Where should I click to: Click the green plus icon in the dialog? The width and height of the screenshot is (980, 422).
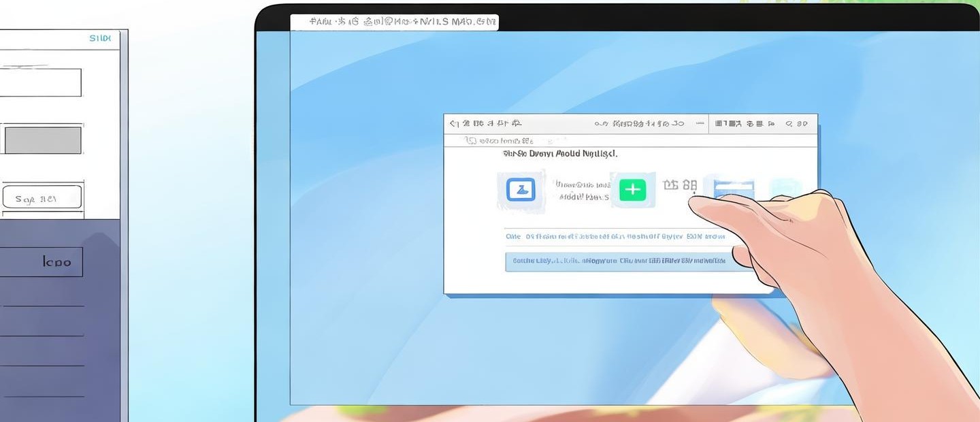coord(632,190)
